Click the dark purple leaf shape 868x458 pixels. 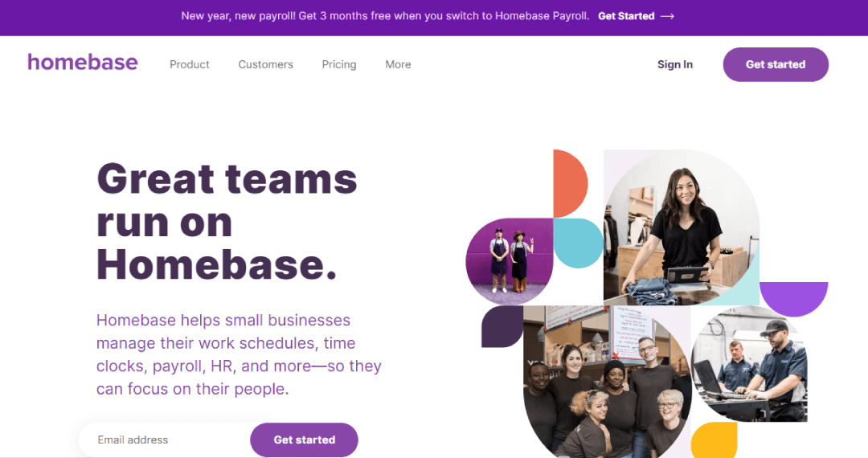coord(502,327)
